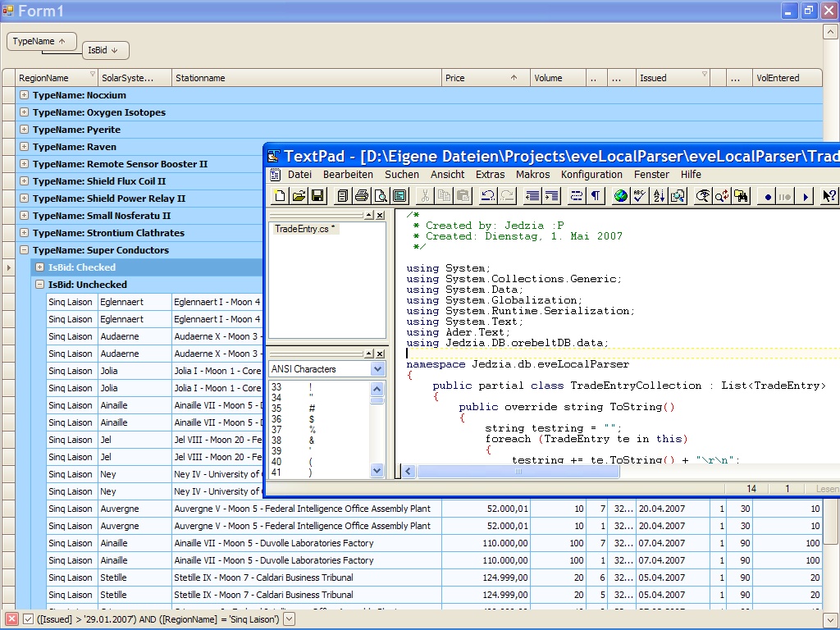This screenshot has width=840, height=630.
Task: Uncheck the active filter checkbox
Action: point(28,619)
